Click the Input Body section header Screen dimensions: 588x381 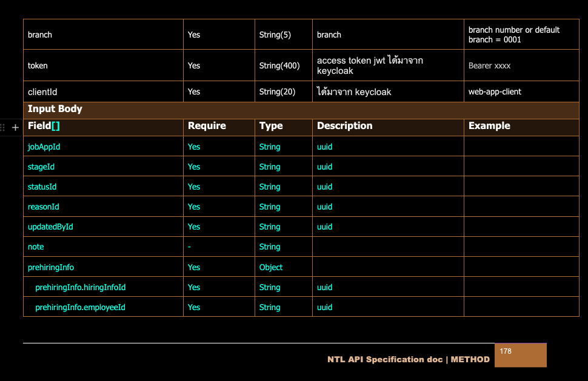(55, 109)
